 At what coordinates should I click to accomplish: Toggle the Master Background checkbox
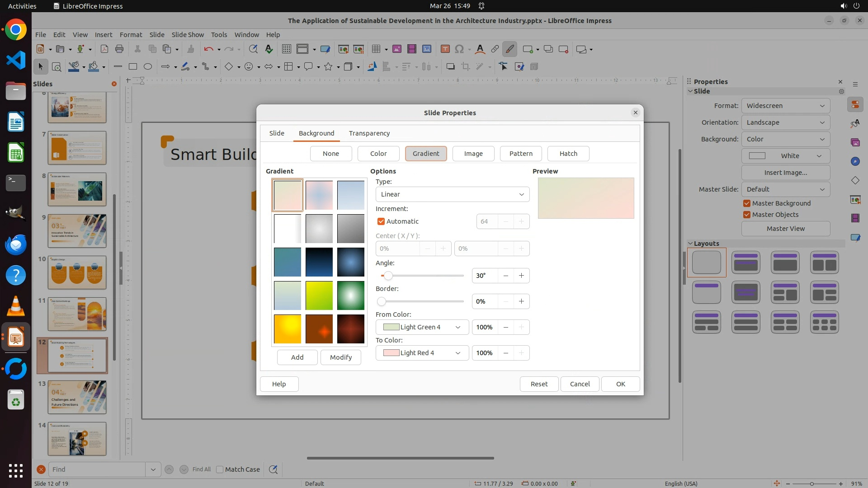pos(747,203)
